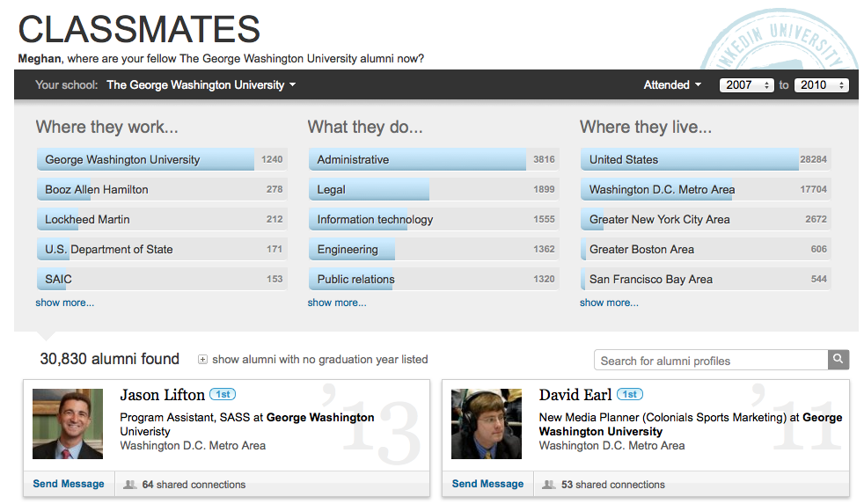Click the 1899 count for Legal
The width and height of the screenshot is (864, 504).
point(544,189)
